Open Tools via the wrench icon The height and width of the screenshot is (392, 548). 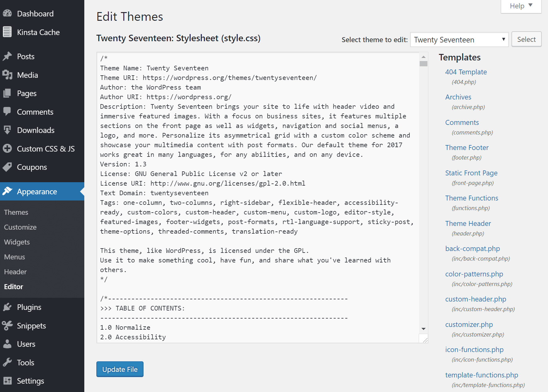pyautogui.click(x=8, y=362)
